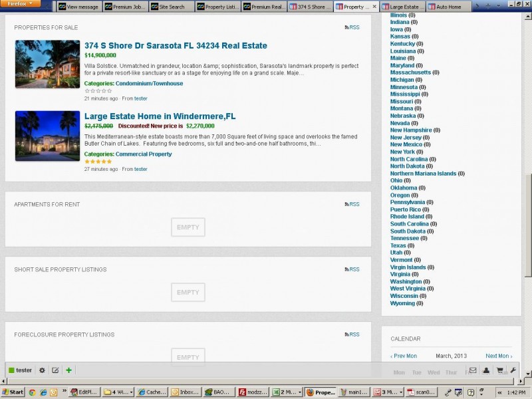Expand the 2 Mi Excel taskbar group

[x=287, y=392]
